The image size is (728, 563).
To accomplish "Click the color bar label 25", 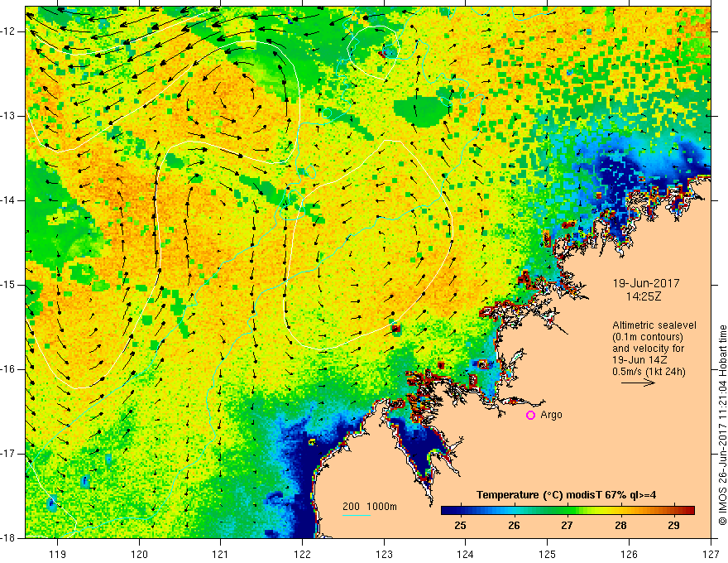I will click(x=460, y=526).
